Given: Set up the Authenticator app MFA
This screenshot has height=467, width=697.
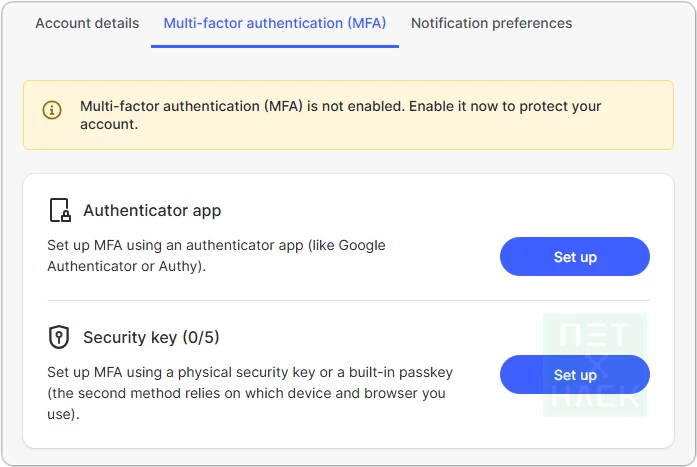Looking at the screenshot, I should [574, 257].
